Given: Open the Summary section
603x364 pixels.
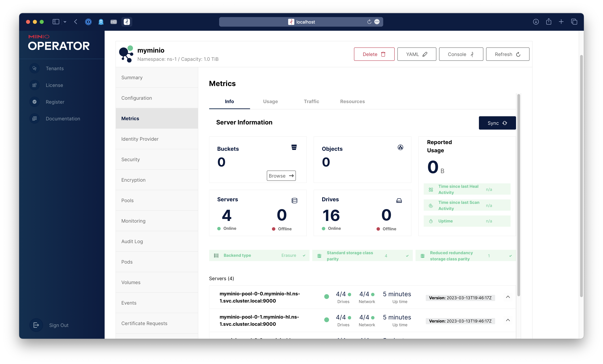Looking at the screenshot, I should coord(157,78).
